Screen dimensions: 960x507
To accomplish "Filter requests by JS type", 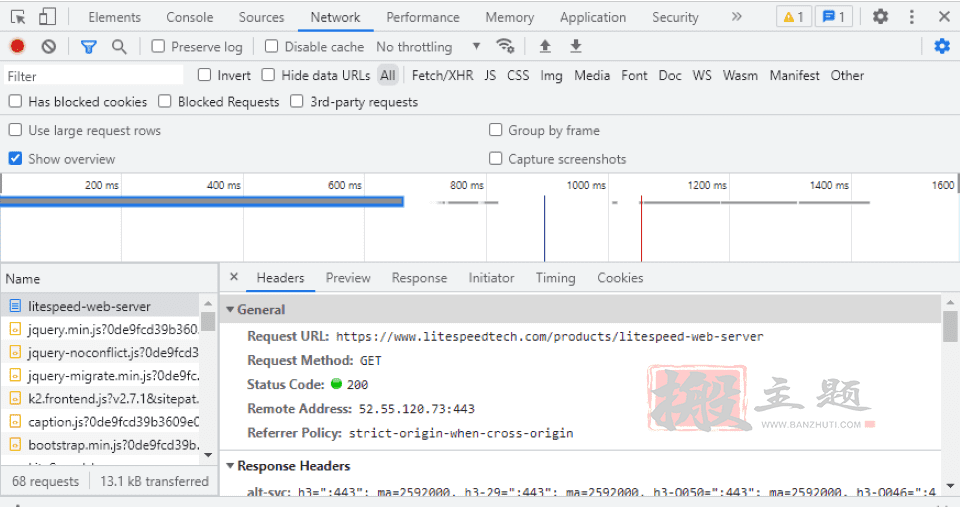I will (x=490, y=75).
